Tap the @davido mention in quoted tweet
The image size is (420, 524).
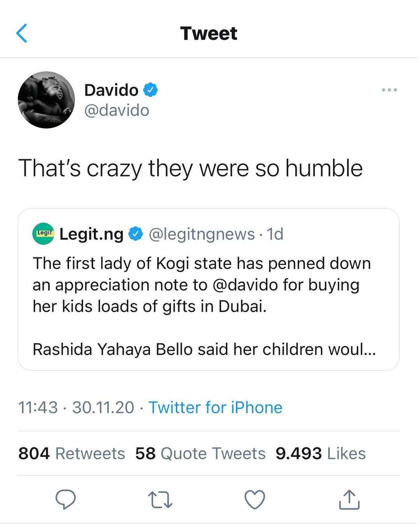tap(245, 285)
